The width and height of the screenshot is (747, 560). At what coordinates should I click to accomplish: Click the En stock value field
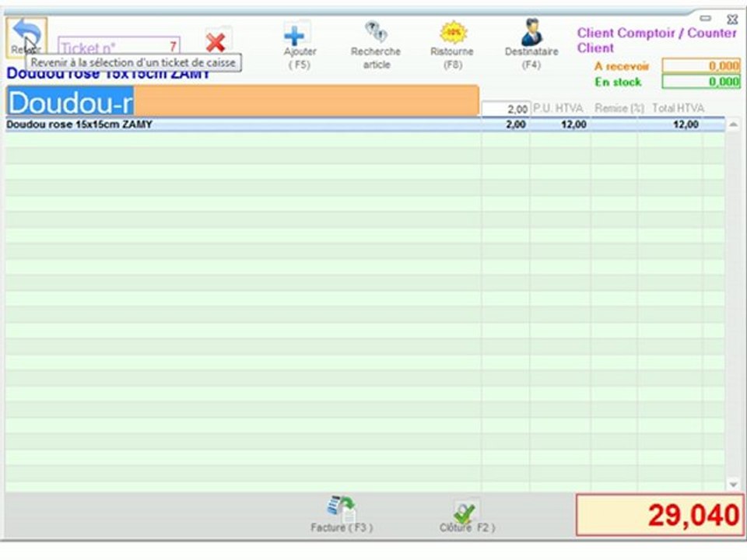click(701, 82)
